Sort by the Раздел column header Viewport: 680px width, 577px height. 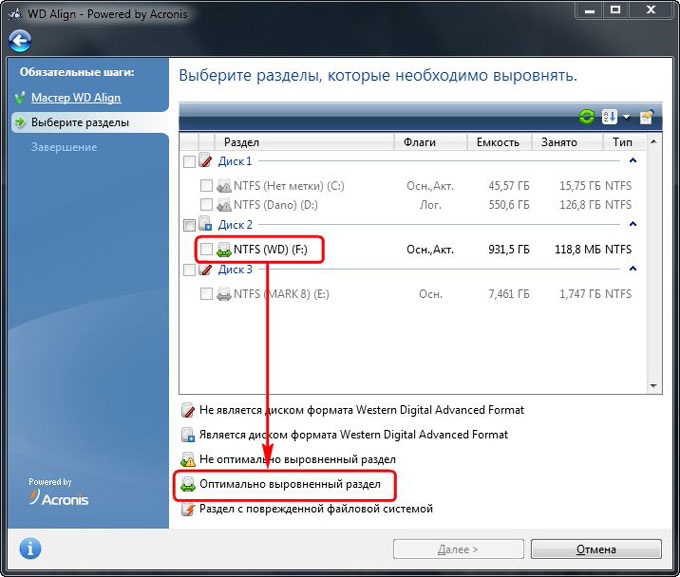pos(304,142)
